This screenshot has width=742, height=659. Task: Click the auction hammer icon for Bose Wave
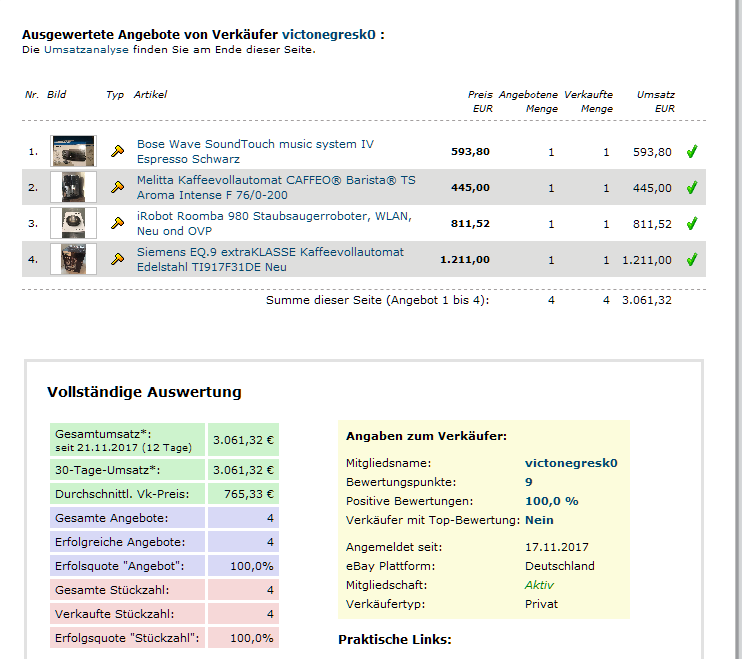pos(117,151)
